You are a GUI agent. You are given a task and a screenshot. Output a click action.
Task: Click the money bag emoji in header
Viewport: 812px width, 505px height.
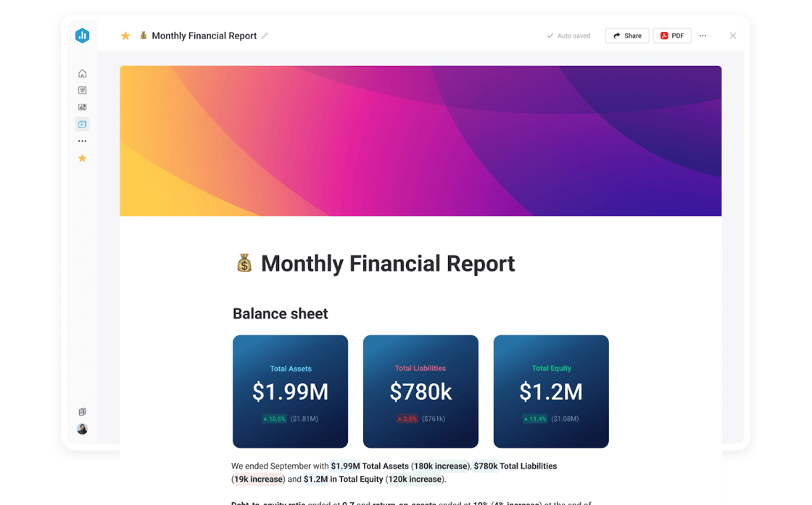coord(144,36)
